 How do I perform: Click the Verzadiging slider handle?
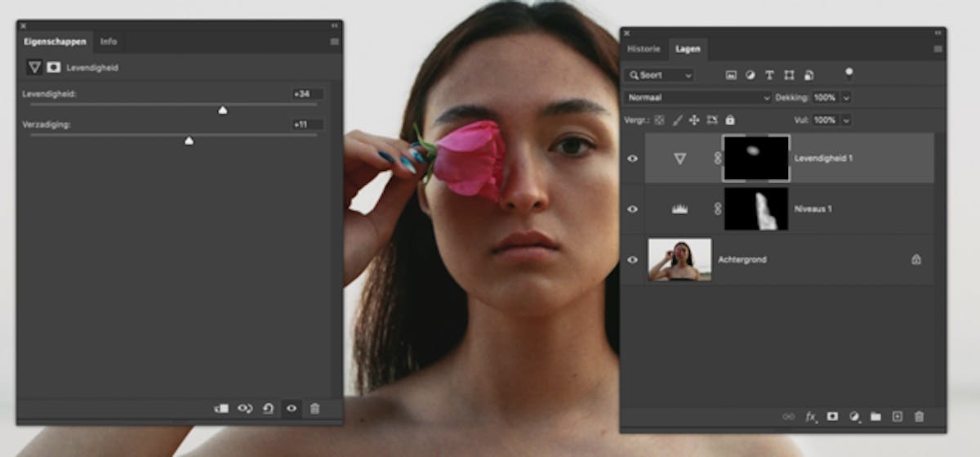coord(189,141)
